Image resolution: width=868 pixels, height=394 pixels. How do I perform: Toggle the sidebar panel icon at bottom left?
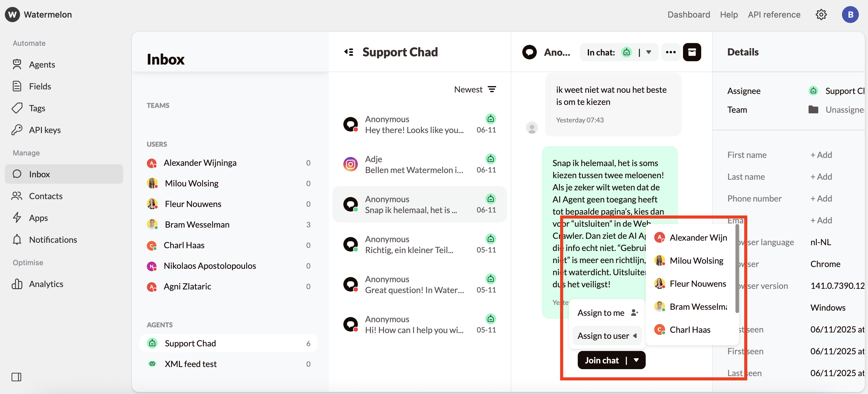click(x=16, y=377)
